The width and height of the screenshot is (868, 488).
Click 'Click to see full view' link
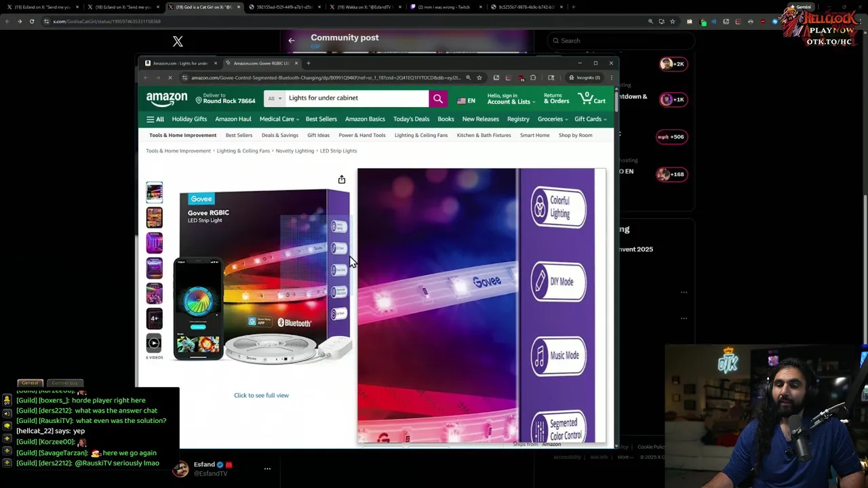[261, 395]
